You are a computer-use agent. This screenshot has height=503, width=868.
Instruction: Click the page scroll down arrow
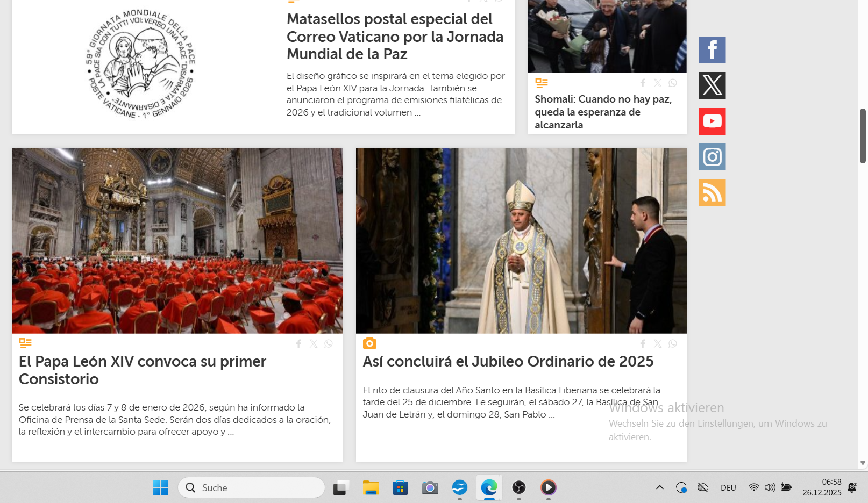click(863, 463)
